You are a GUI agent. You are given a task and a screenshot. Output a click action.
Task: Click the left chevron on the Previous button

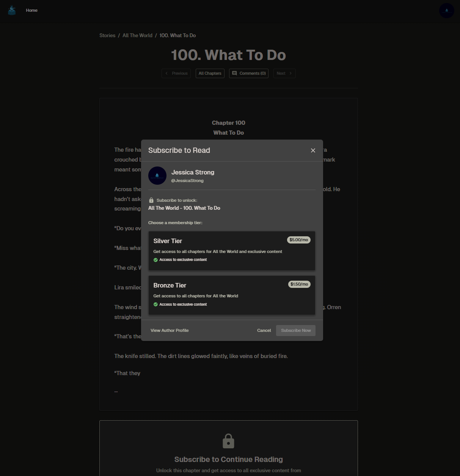click(167, 73)
